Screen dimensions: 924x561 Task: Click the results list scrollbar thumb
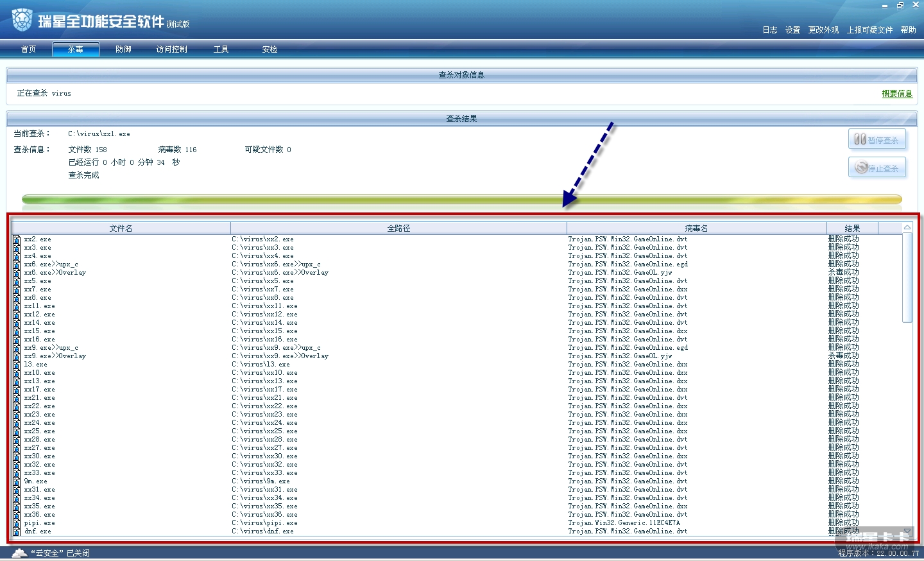907,277
